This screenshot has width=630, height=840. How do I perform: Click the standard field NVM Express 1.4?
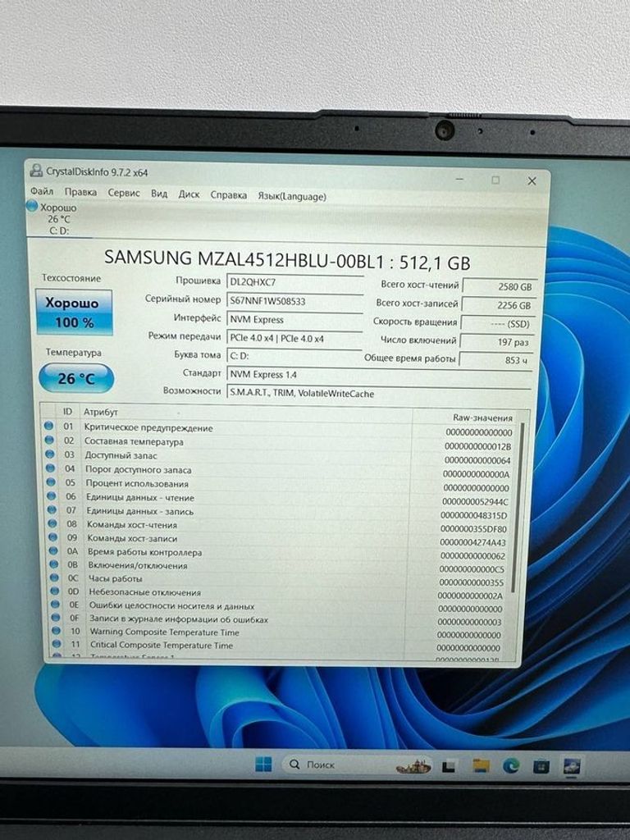pyautogui.click(x=379, y=374)
